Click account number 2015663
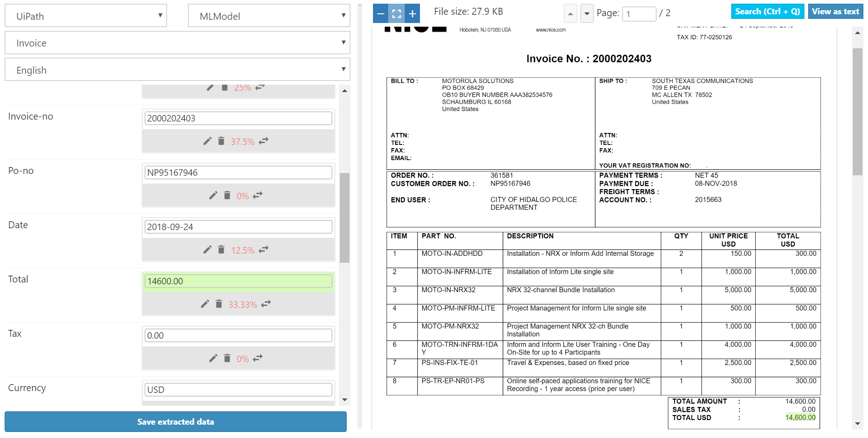Viewport: 868px width, 438px height. tap(708, 200)
